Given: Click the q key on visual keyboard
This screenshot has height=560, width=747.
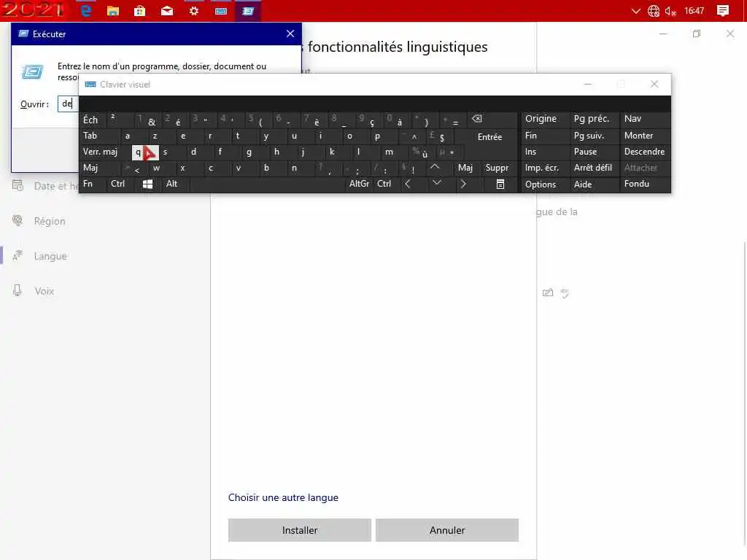Looking at the screenshot, I should [x=145, y=152].
